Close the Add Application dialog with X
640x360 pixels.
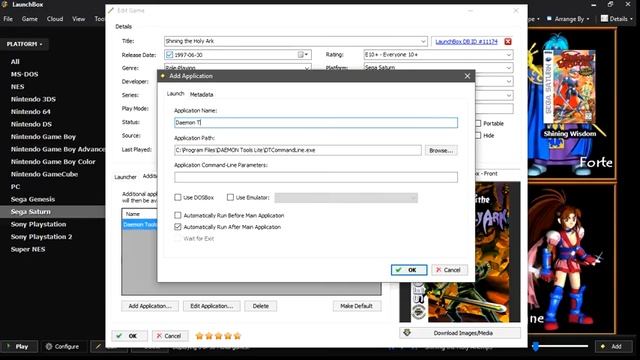467,76
